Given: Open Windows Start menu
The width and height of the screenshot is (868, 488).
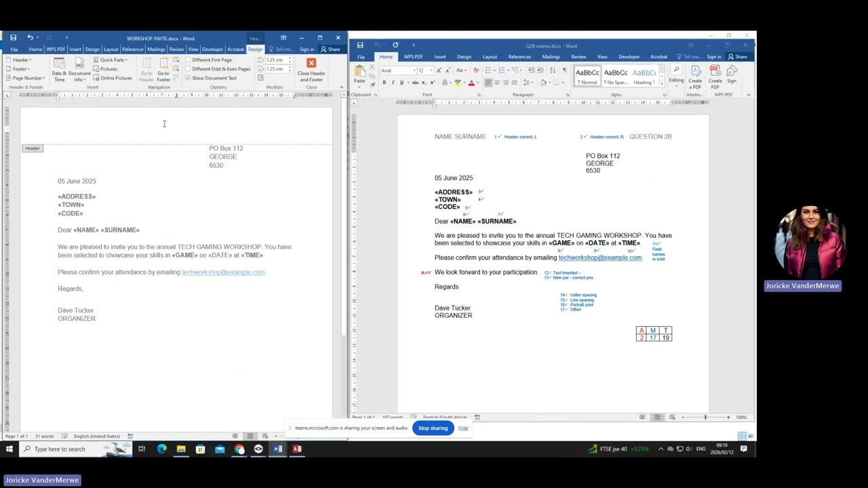Looking at the screenshot, I should [x=9, y=449].
